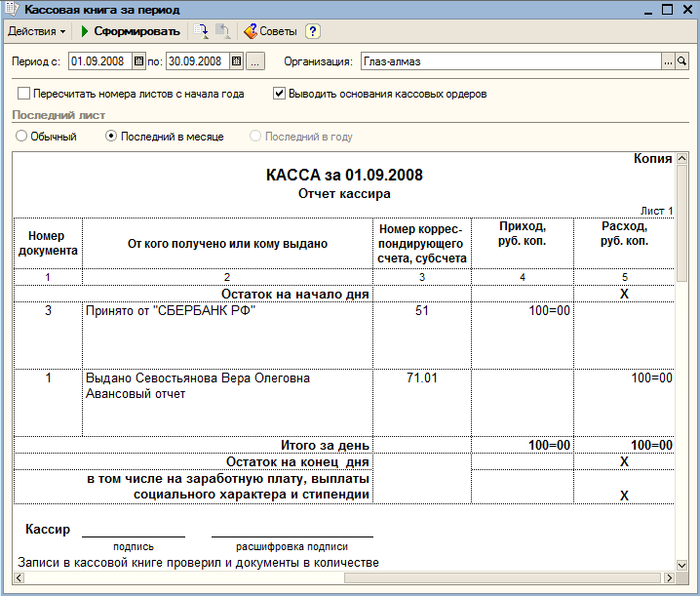Image resolution: width=700 pixels, height=596 pixels.
Task: Open calendar for end date 30.09.2008
Action: pos(236,61)
